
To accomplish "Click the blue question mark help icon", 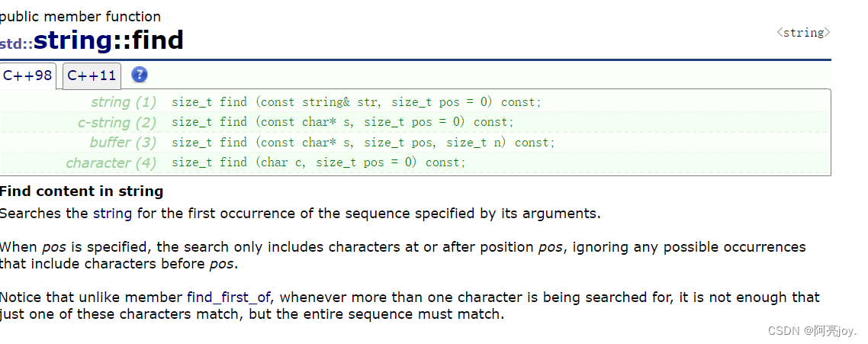I will point(140,75).
